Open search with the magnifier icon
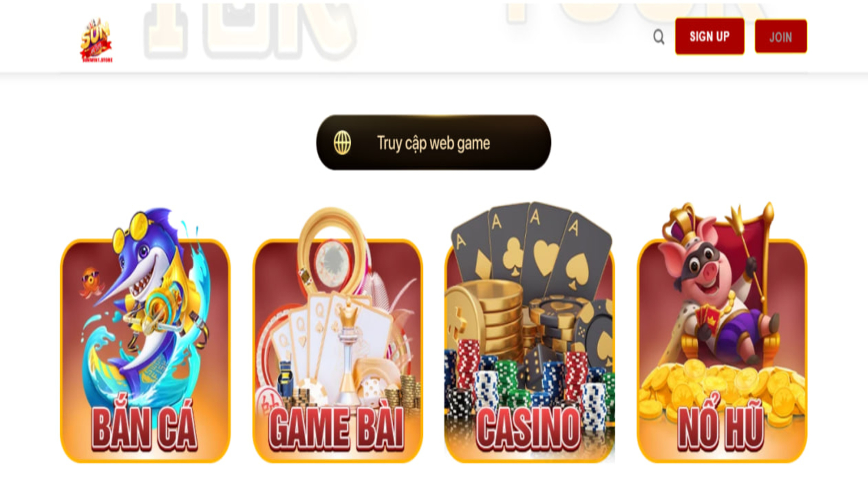 coord(659,37)
